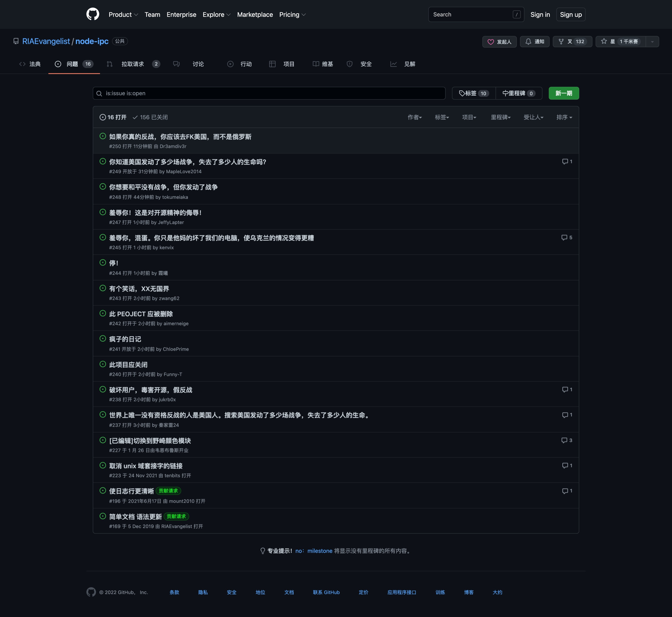Screen dimensions: 672x617
Task: Focus the top Search field
Action: pyautogui.click(x=476, y=14)
